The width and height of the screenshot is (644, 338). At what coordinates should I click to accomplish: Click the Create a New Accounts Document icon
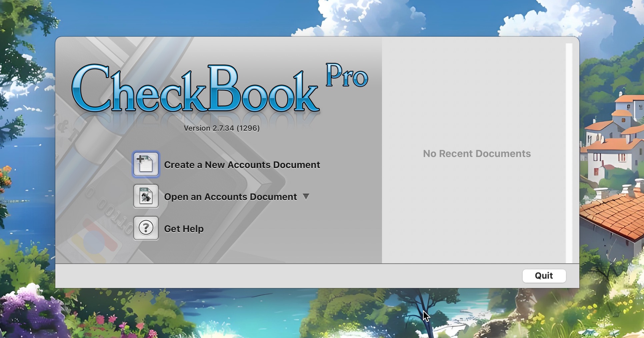(x=146, y=164)
